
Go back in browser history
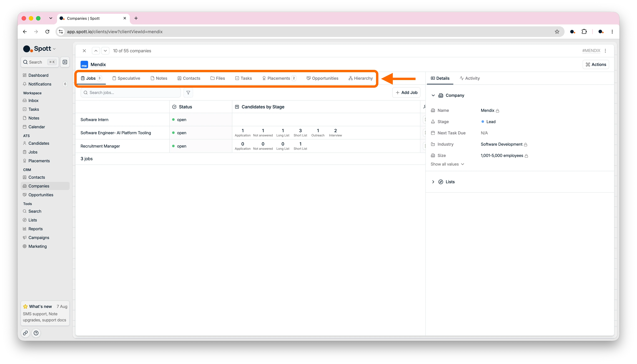click(x=25, y=32)
